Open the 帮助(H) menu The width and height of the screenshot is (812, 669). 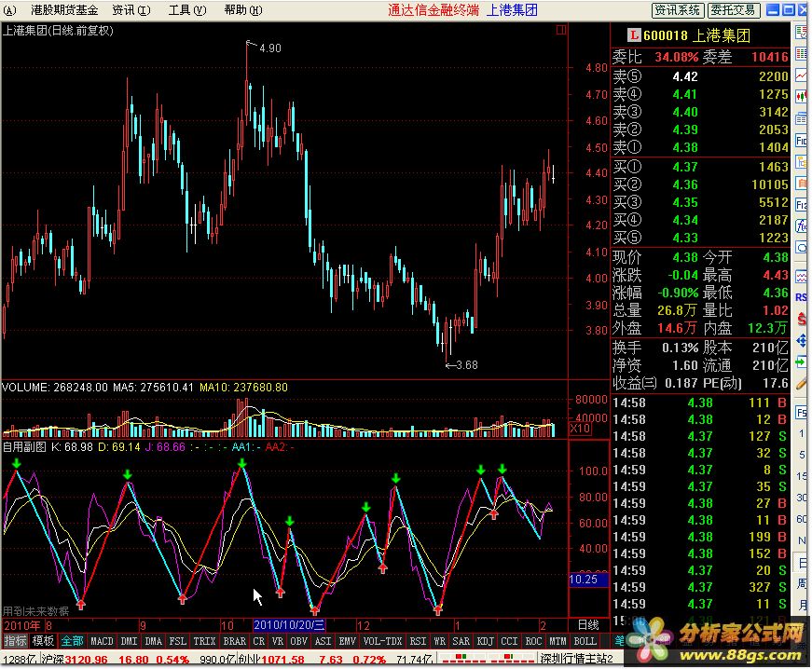point(243,10)
